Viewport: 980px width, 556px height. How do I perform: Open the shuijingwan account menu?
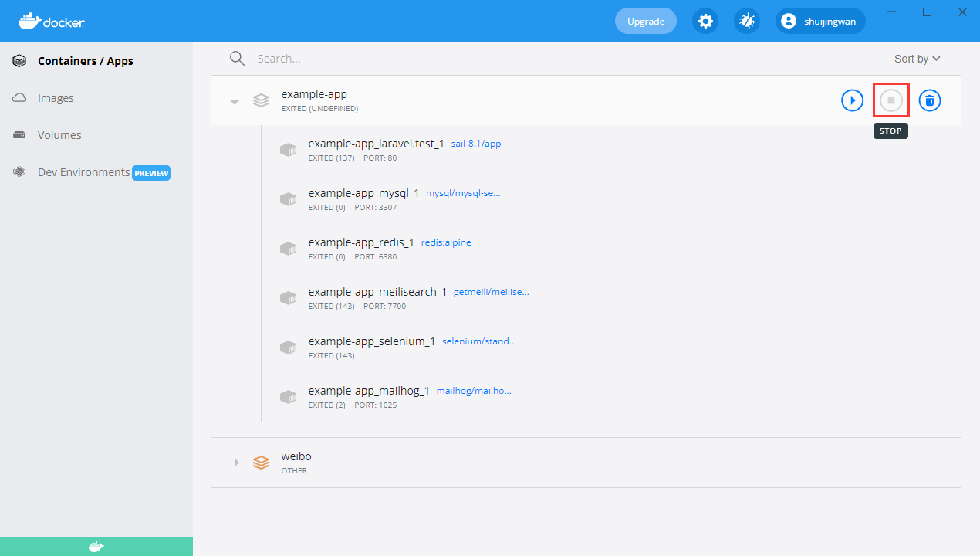coord(820,22)
